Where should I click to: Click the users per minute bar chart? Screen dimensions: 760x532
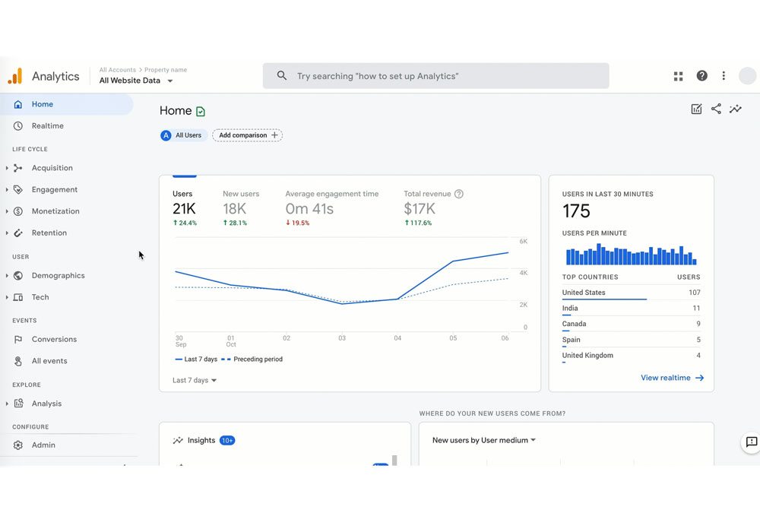tap(631, 254)
